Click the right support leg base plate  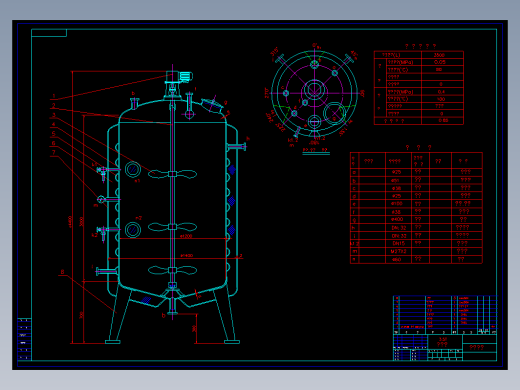coord(232,342)
